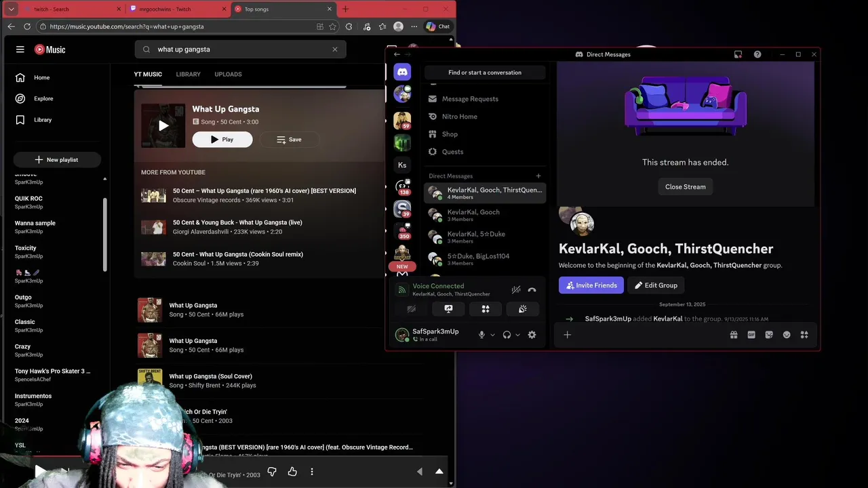868x488 pixels.
Task: Open microphone input options arrow in Discord
Action: [x=492, y=335]
